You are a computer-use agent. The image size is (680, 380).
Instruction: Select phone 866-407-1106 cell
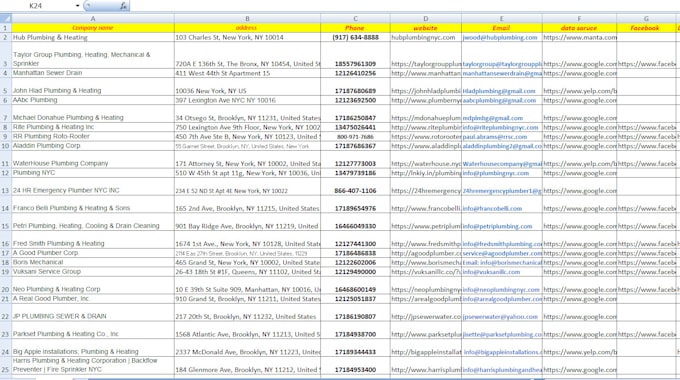coord(355,186)
